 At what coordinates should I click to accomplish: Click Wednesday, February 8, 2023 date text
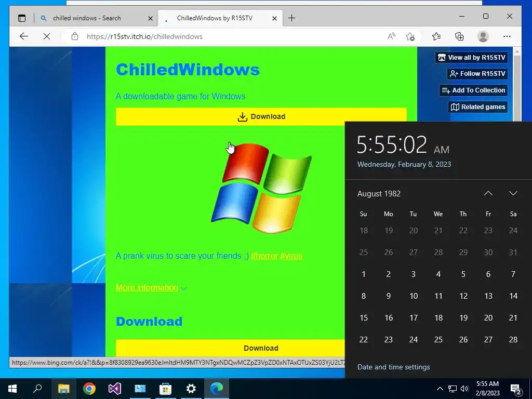point(404,165)
